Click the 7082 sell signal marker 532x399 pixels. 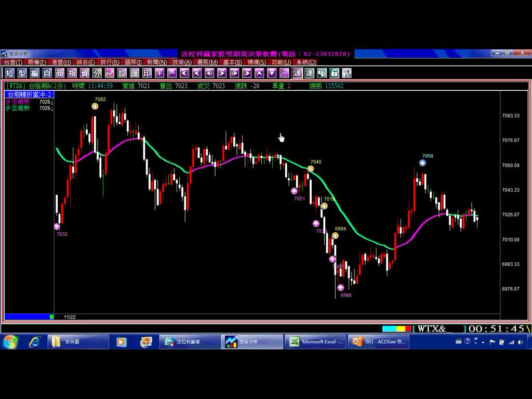click(x=95, y=106)
